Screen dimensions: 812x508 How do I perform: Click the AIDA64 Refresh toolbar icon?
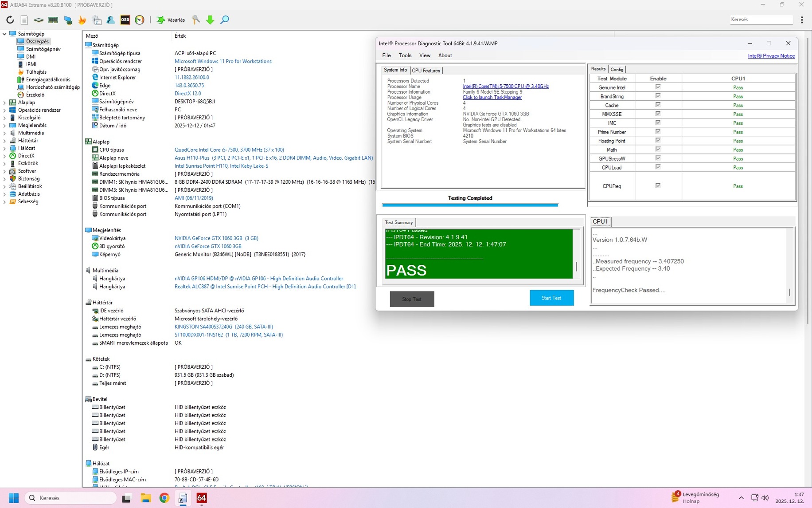[10, 20]
